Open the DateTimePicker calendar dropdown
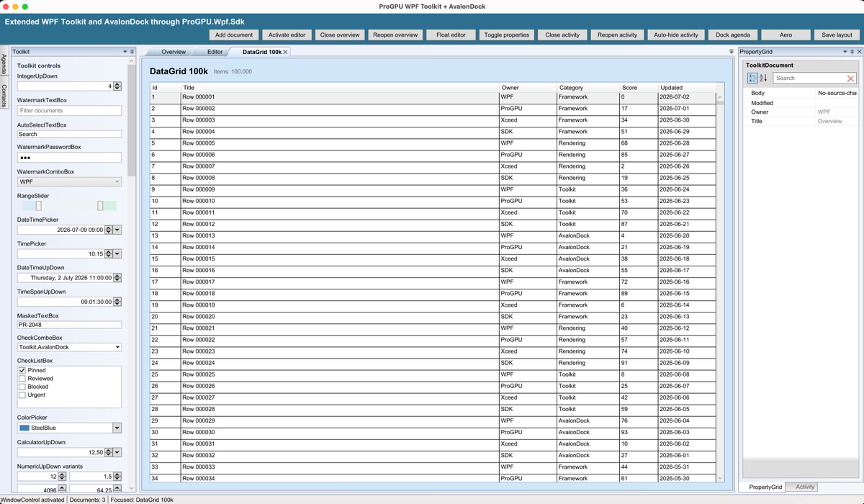Viewport: 864px width, 504px height. point(117,230)
